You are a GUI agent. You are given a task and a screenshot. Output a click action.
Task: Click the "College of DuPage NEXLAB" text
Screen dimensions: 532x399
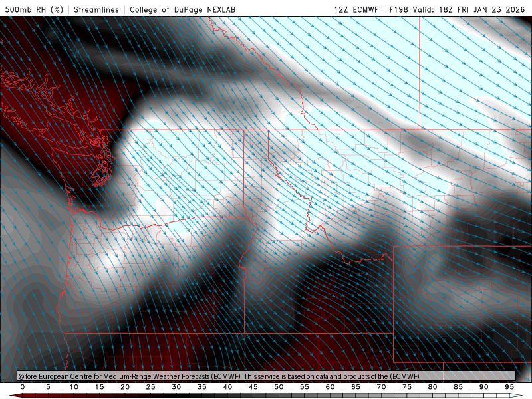(x=182, y=9)
